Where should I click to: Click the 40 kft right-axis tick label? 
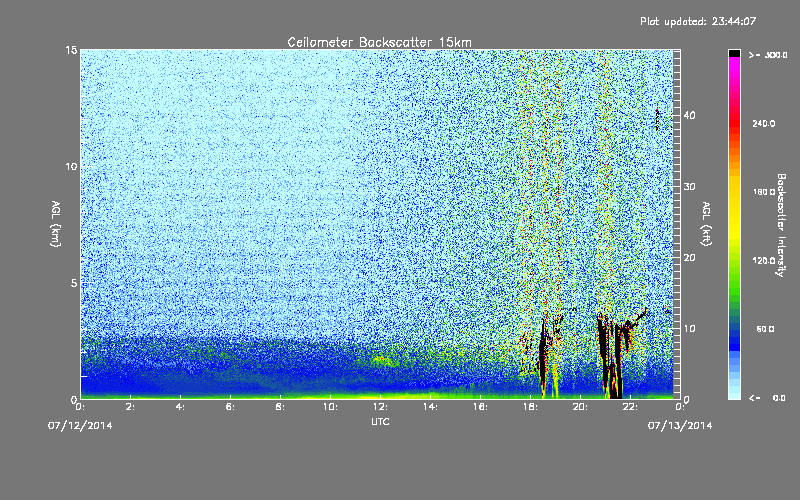coord(689,115)
